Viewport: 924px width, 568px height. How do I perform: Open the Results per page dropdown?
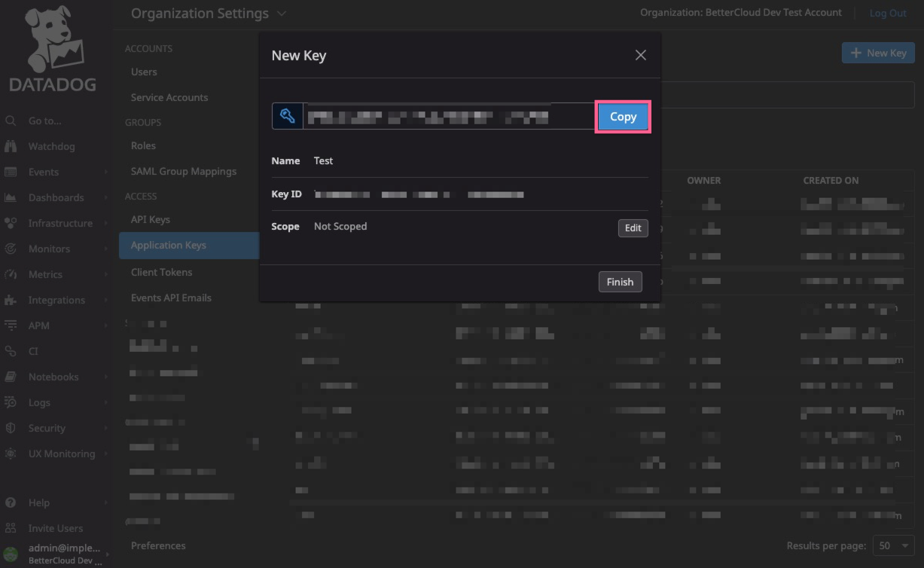(893, 545)
